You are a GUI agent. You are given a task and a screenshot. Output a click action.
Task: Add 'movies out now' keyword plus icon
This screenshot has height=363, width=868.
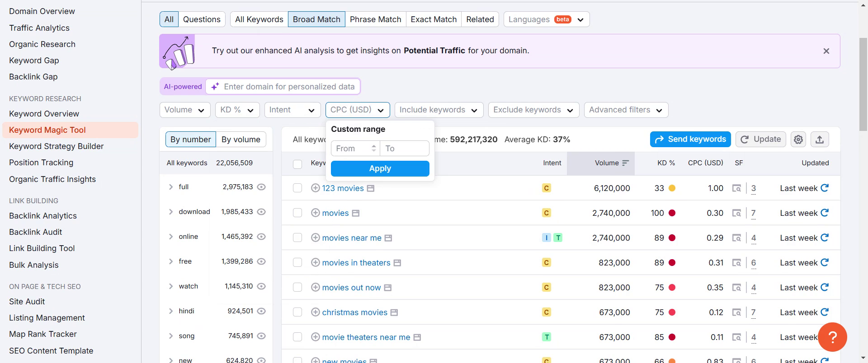tap(316, 287)
